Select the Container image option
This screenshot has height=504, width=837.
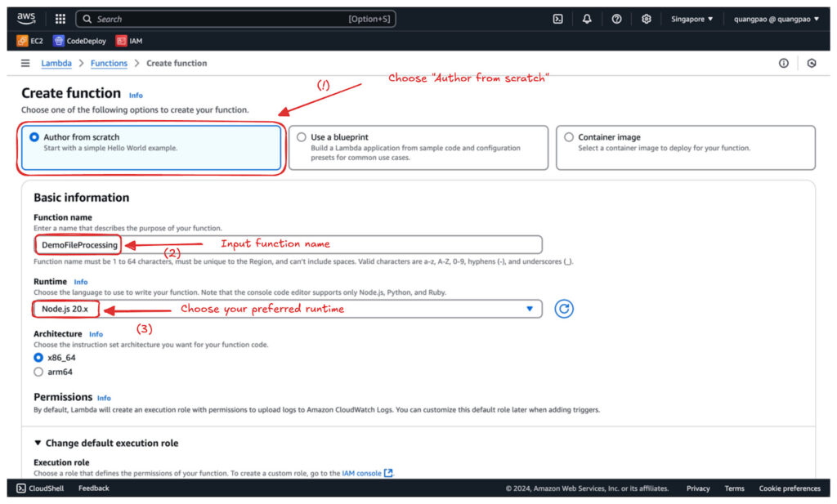[x=686, y=148]
